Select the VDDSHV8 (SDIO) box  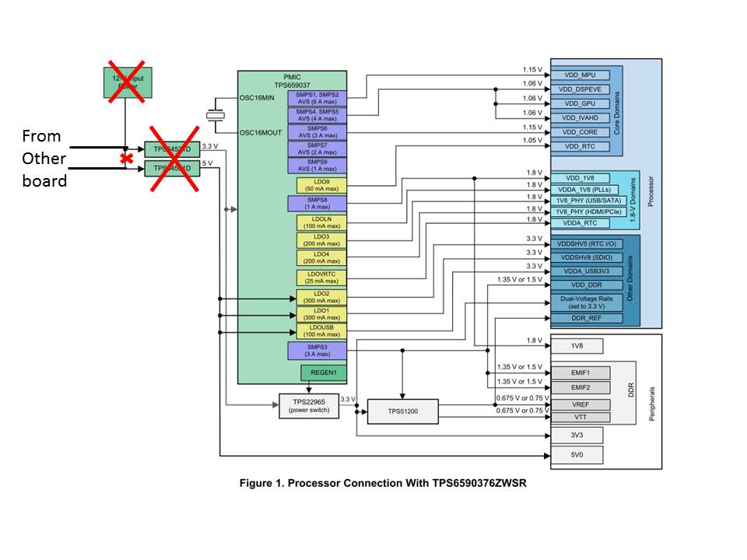[587, 257]
